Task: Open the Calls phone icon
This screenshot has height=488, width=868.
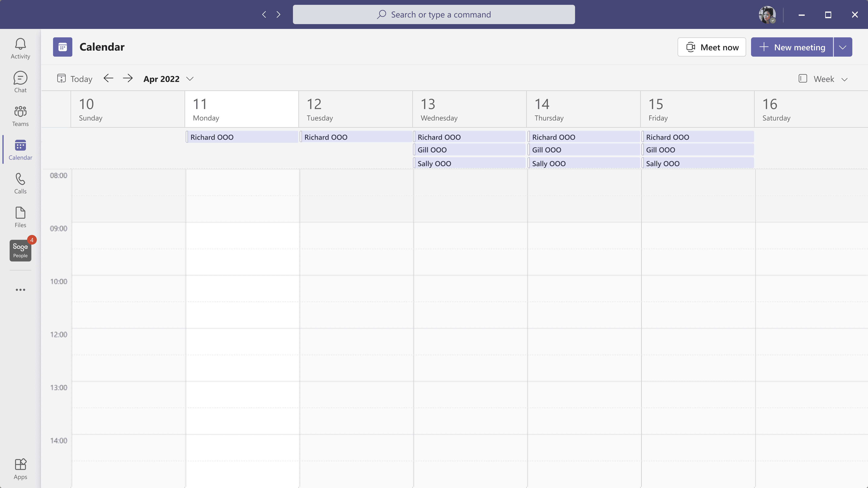Action: (20, 183)
